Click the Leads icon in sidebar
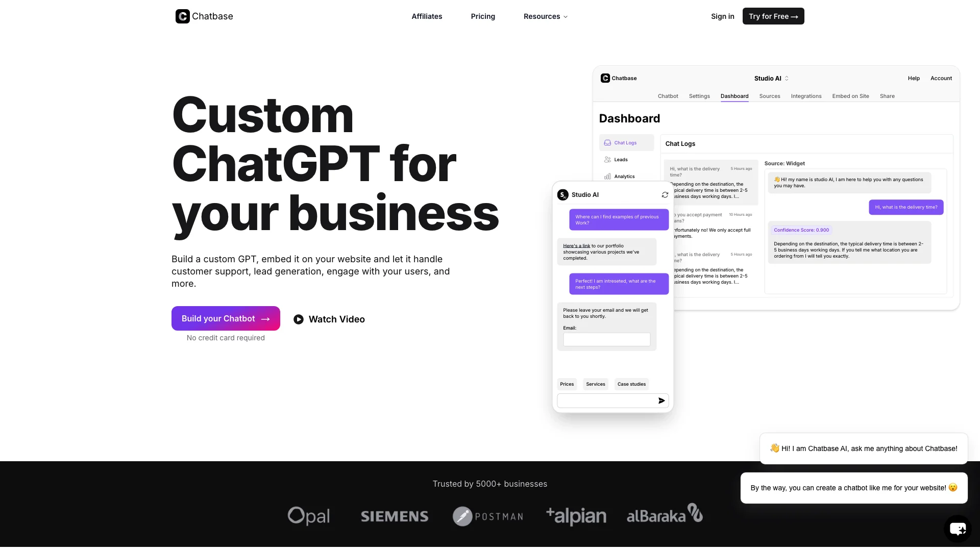980x551 pixels. (607, 160)
